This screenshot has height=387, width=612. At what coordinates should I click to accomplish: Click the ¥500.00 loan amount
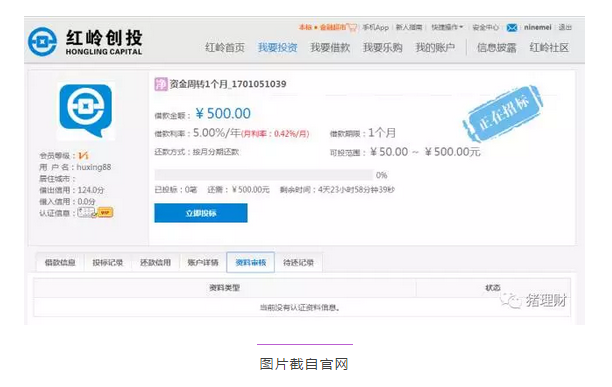pyautogui.click(x=223, y=114)
